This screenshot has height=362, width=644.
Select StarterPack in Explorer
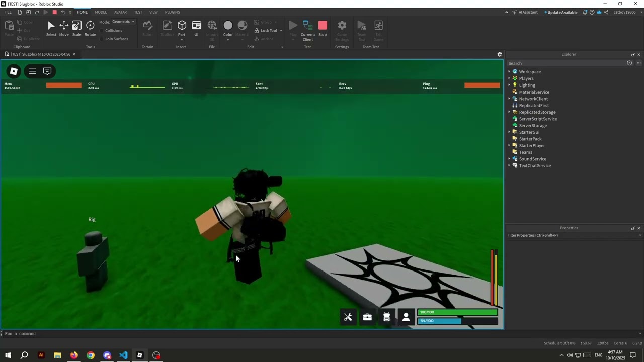tap(530, 139)
